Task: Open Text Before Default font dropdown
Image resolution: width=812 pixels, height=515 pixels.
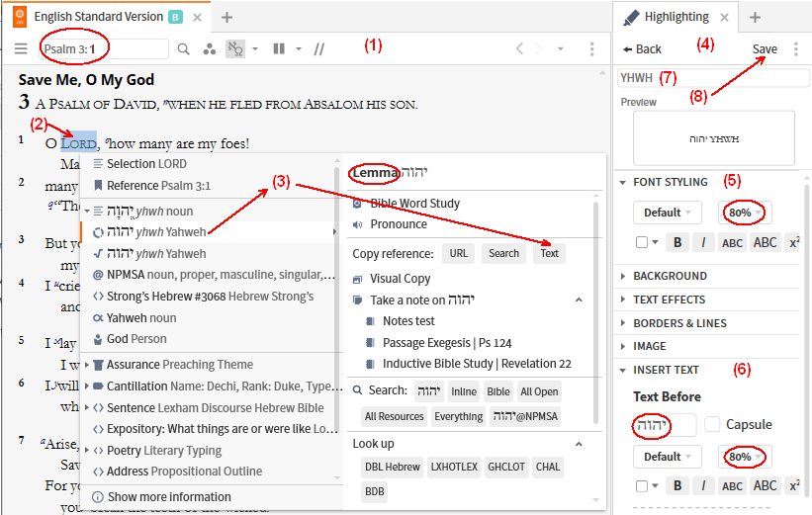Action: pos(667,457)
